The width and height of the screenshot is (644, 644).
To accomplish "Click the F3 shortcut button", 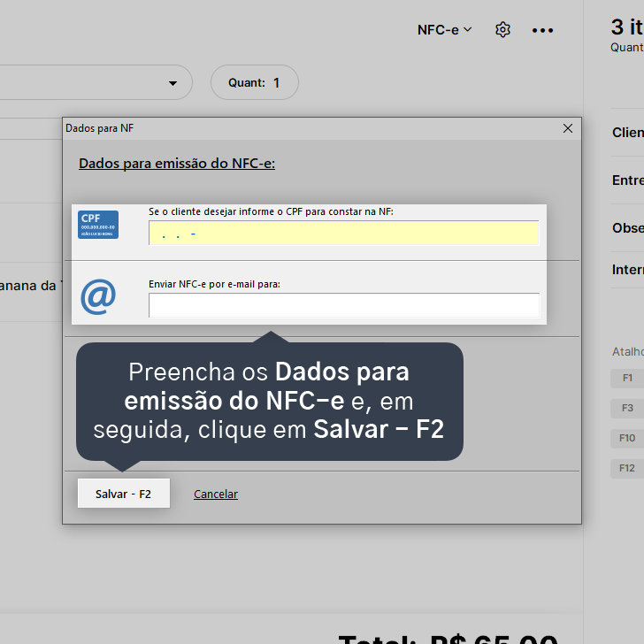I will [x=627, y=408].
